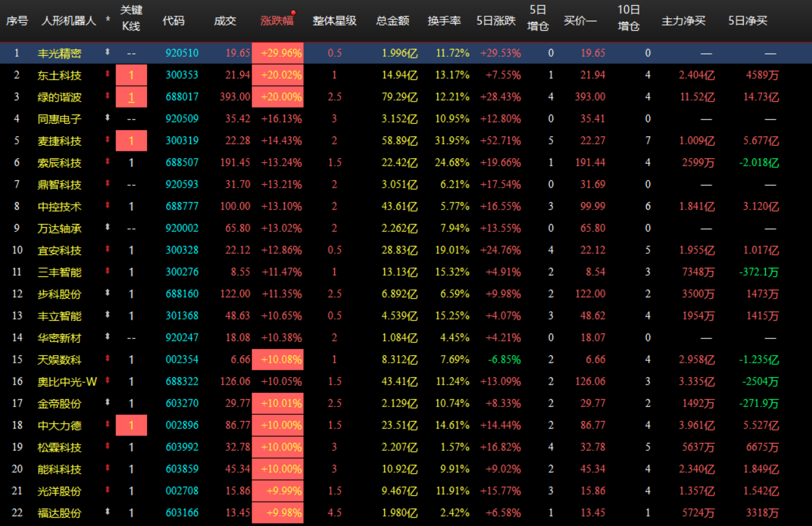Click the 191.45 price cell for 索辰科技
Viewport: 812px width, 526px height.
point(235,163)
